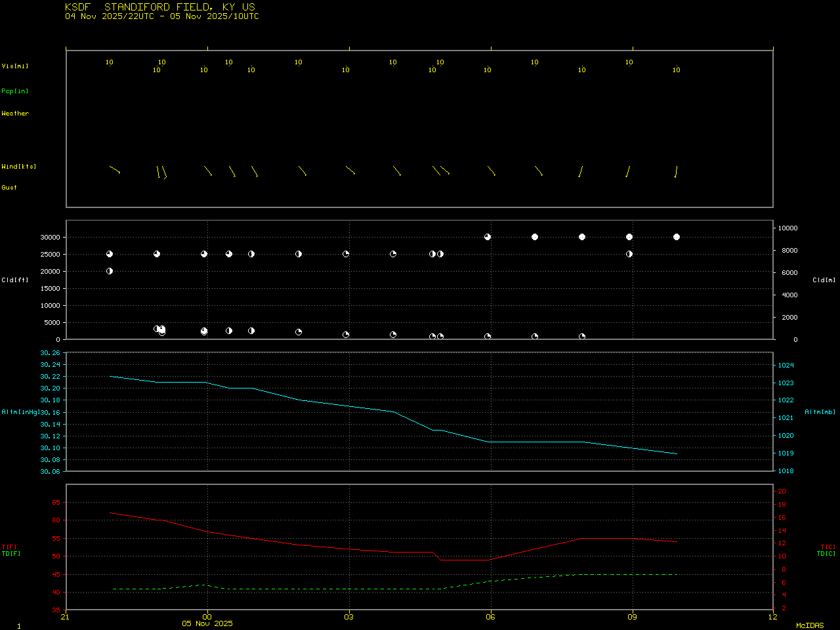Click the 05 Nov 2025 date label

[207, 623]
